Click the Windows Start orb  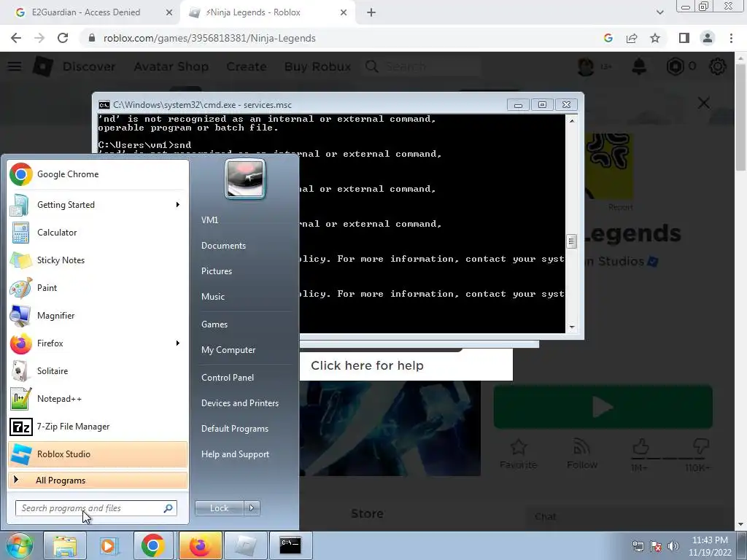[x=19, y=545]
